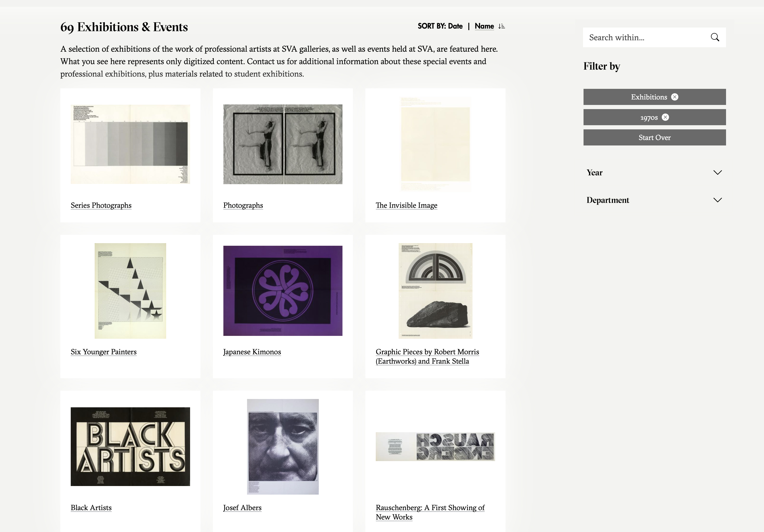This screenshot has height=532, width=764.
Task: Switch sorting to Date
Action: 455,26
